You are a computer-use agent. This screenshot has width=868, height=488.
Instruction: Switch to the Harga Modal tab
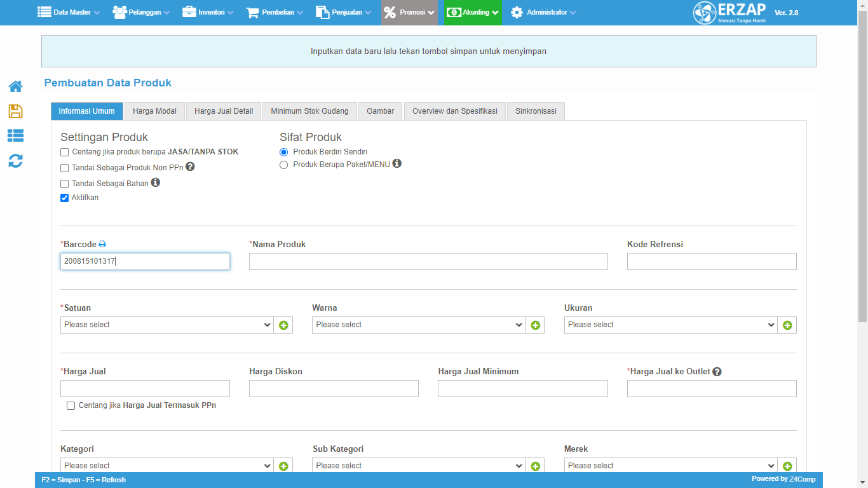[x=154, y=111]
